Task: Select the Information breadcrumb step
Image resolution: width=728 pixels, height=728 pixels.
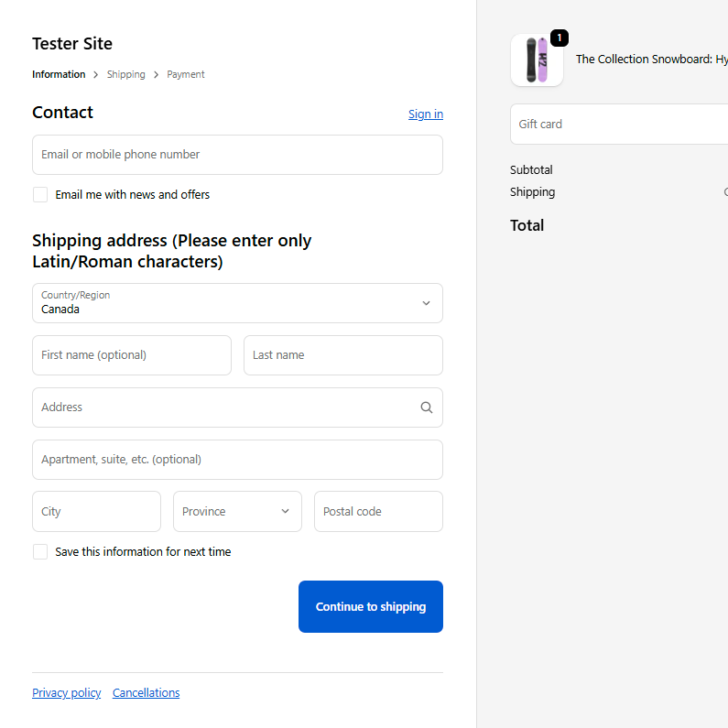Action: pos(59,74)
